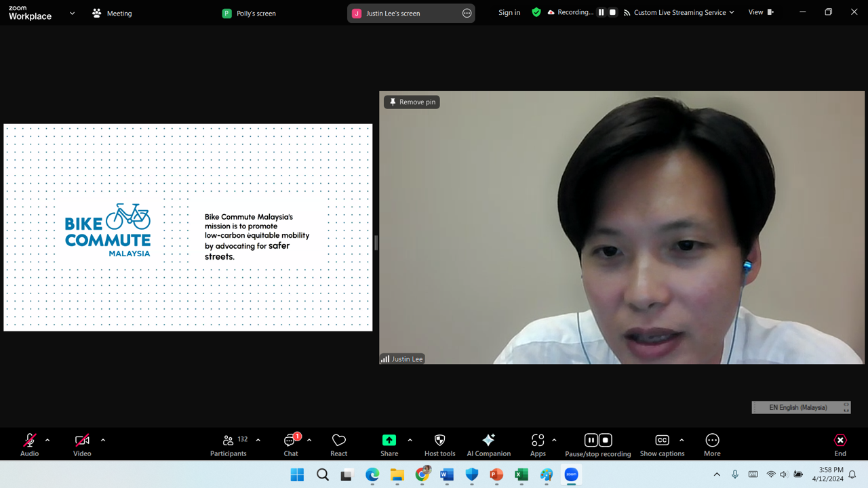
Task: Toggle Show captions
Action: pos(662,445)
